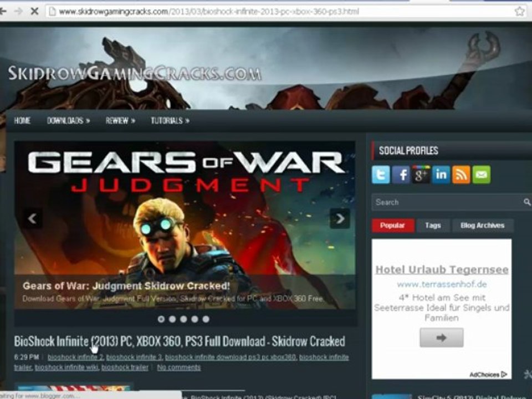
Task: Open the bioshock trailer tag link
Action: coord(125,367)
